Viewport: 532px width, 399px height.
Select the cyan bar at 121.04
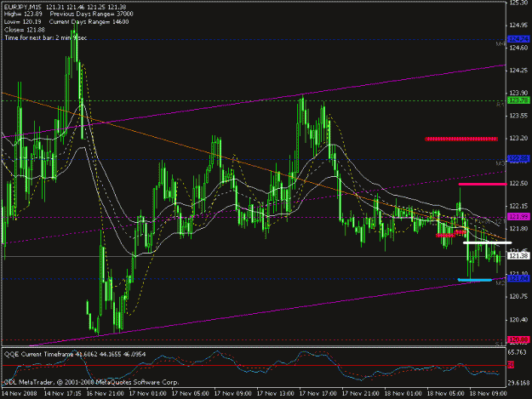pos(475,280)
